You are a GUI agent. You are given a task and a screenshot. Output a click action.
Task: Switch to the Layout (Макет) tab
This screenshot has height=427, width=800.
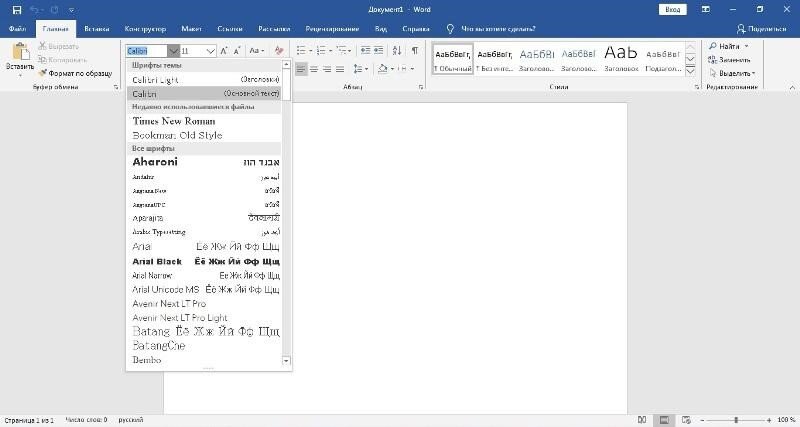[x=191, y=29]
